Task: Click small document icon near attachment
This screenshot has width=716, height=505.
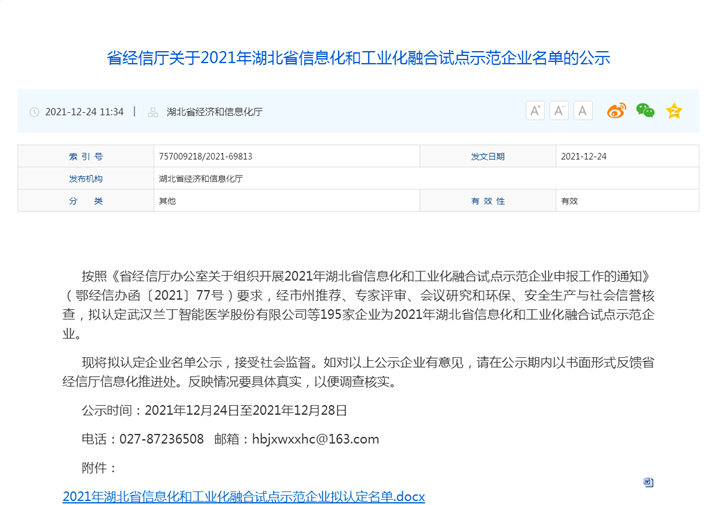Action: point(648,482)
